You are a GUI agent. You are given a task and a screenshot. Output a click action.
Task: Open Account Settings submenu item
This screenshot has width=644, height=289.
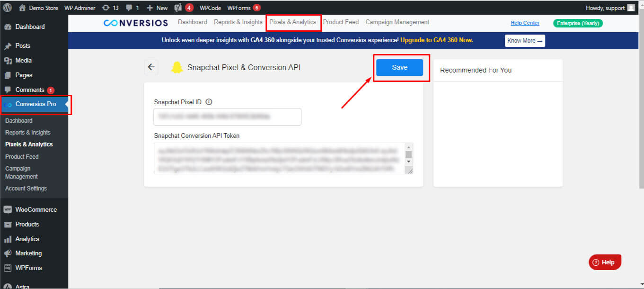point(26,189)
